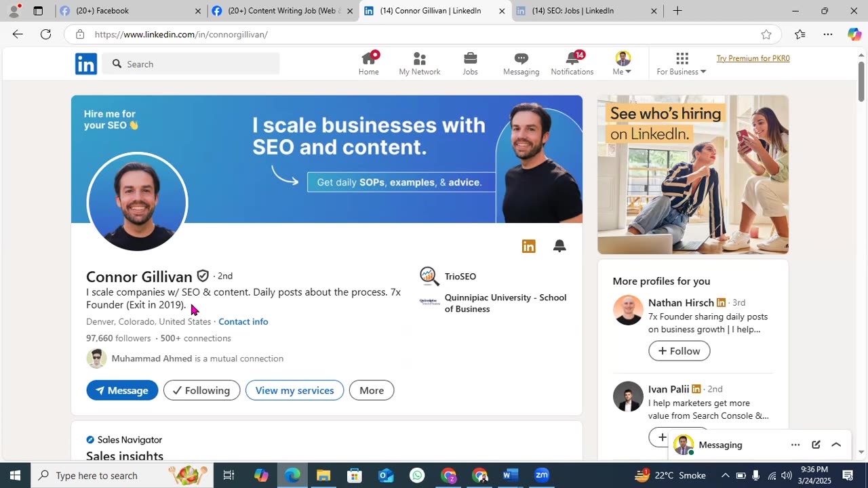Open Nathan Hirsch's profile name
The height and width of the screenshot is (488, 868).
pos(681,302)
